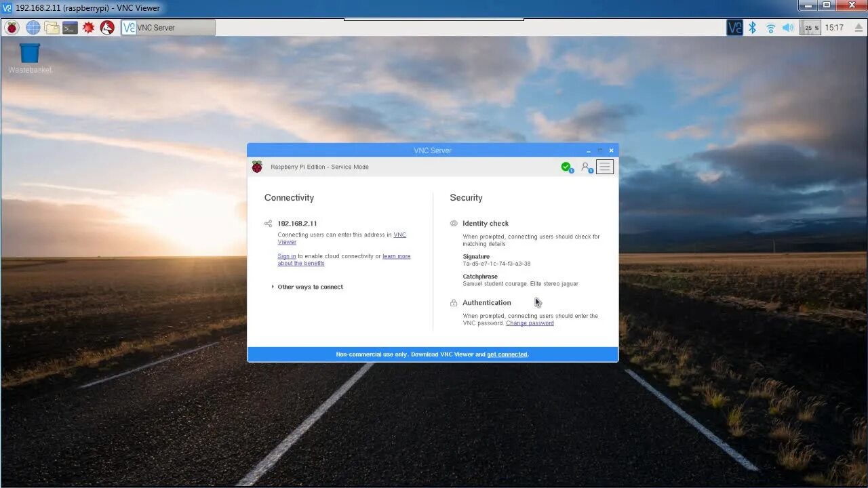Viewport: 868px width, 488px height.
Task: Minimize the VNC Server dialog
Action: 589,150
